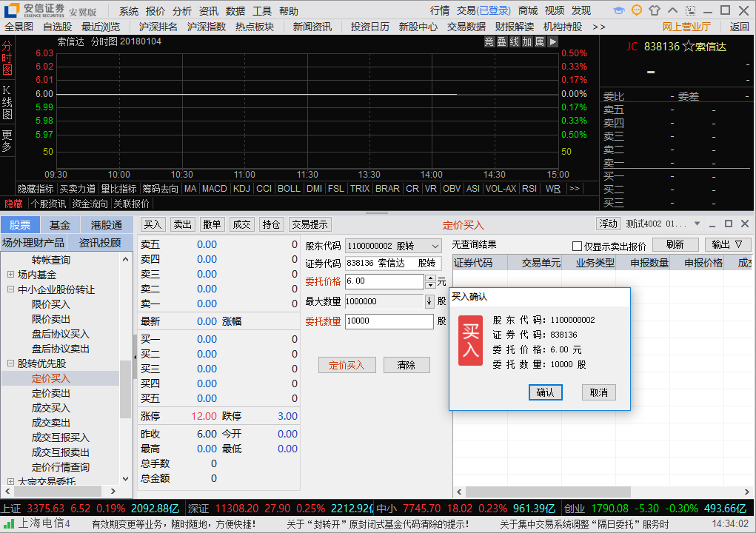Open the account dropdown beside 测试4002
756x533 pixels.
pyautogui.click(x=697, y=224)
